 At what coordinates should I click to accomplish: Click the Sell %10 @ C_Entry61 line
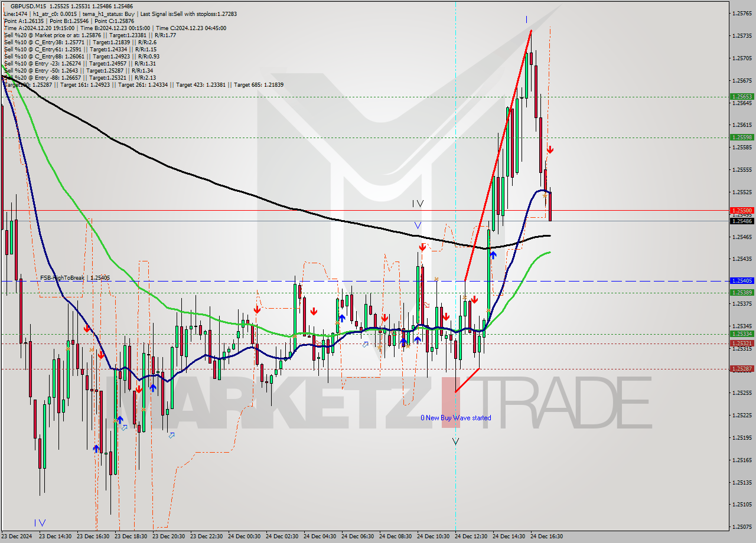click(80, 49)
